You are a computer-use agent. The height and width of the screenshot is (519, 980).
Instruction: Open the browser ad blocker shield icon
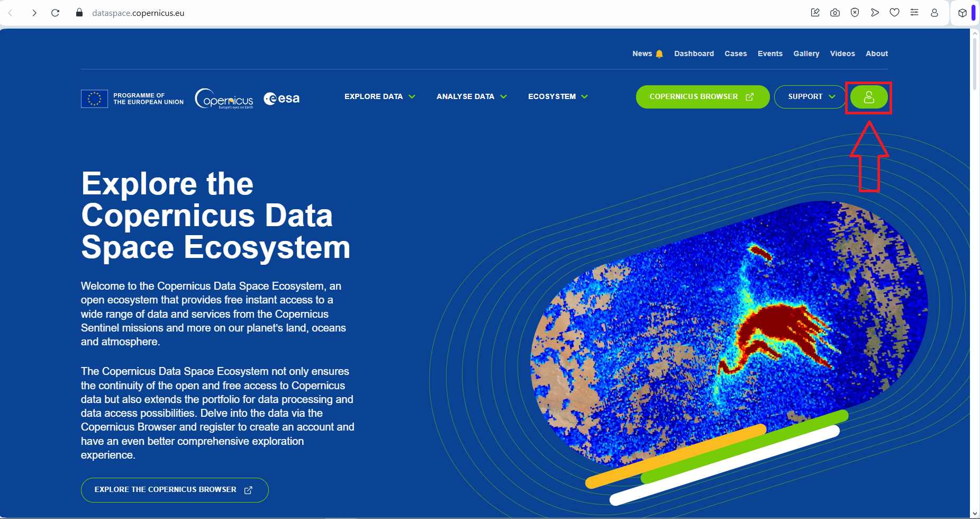click(855, 13)
